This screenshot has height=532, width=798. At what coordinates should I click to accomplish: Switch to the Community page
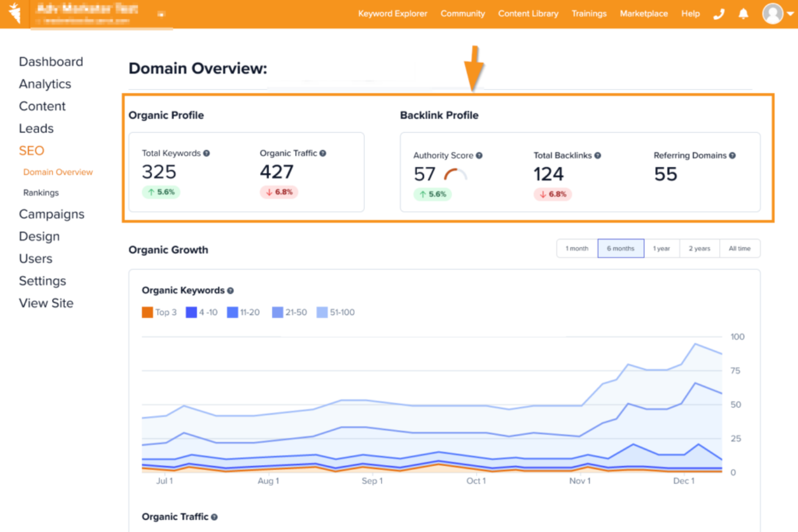(x=463, y=13)
